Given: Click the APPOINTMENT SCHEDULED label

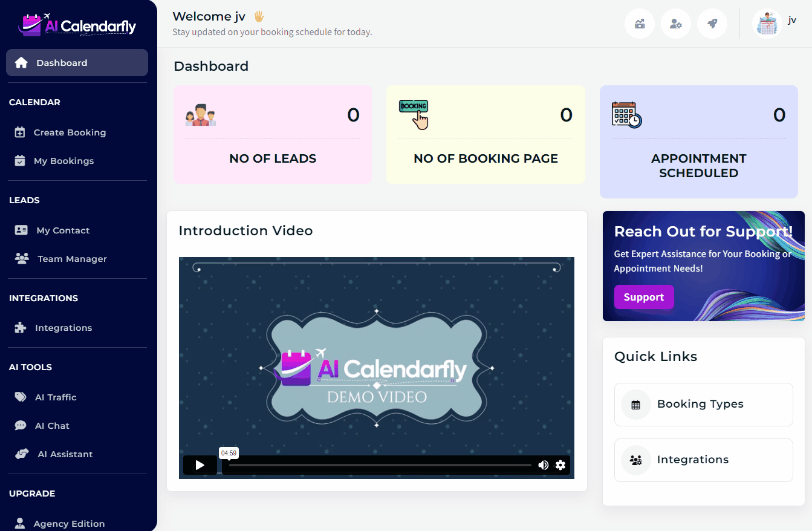Looking at the screenshot, I should (x=699, y=166).
